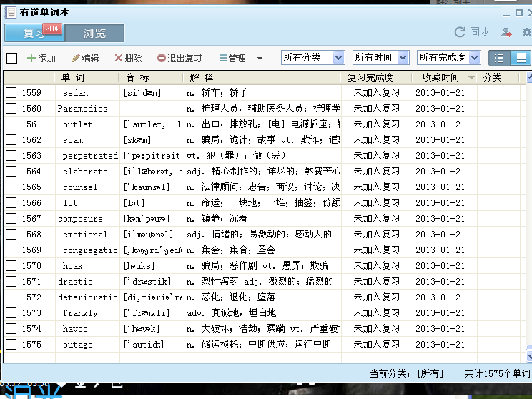Click the red X 删除 button
Viewport: 532px width, 399px height.
tap(128, 59)
